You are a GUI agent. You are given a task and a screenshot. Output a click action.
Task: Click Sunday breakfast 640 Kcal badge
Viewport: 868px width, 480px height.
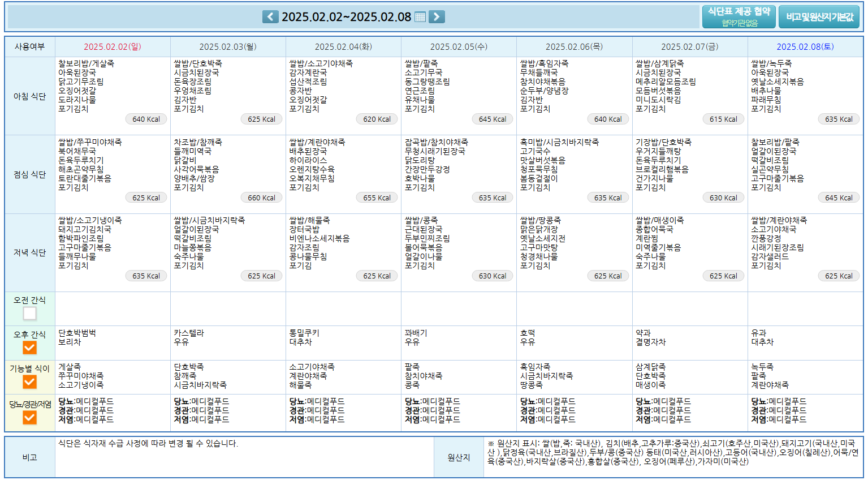[x=146, y=119]
